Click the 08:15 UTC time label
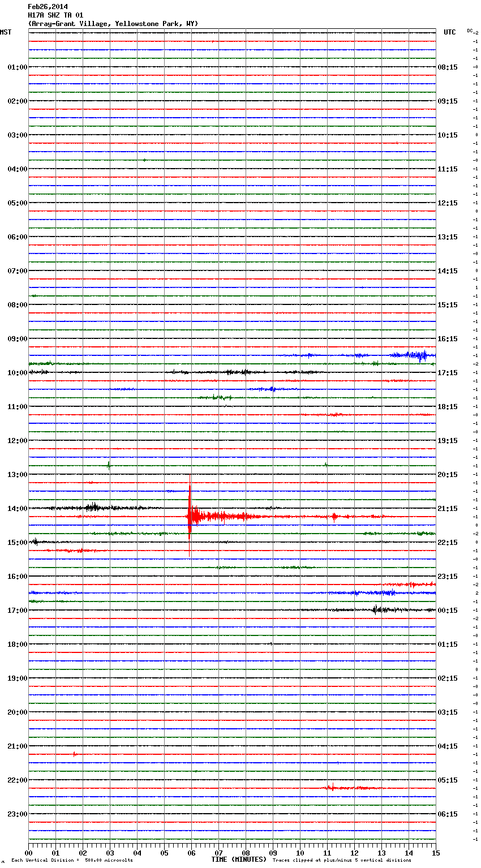This screenshot has height=868, width=481. (448, 67)
